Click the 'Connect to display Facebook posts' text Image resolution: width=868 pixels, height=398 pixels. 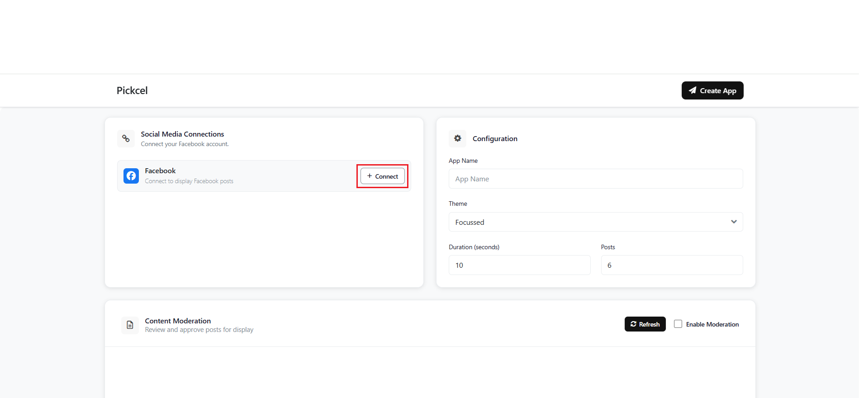(x=189, y=181)
